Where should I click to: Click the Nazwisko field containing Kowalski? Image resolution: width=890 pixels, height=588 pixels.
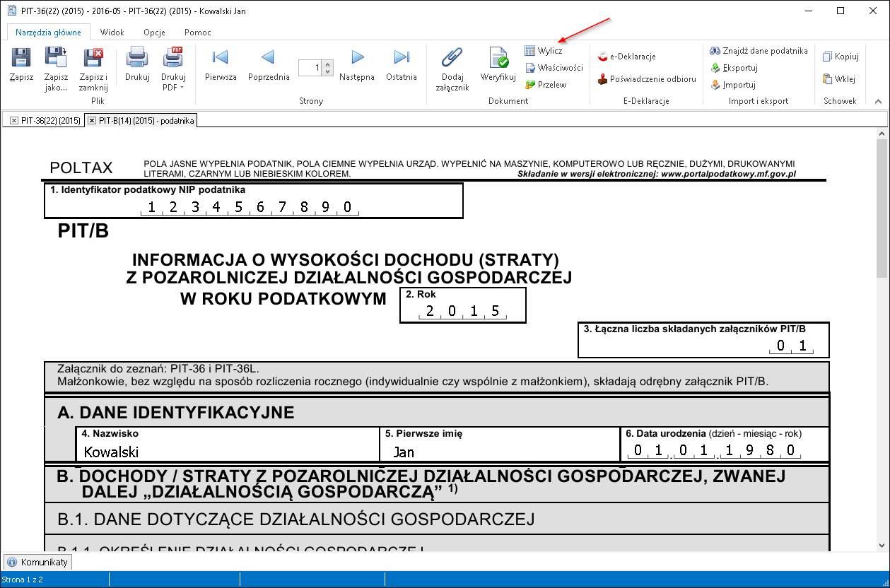pyautogui.click(x=226, y=452)
